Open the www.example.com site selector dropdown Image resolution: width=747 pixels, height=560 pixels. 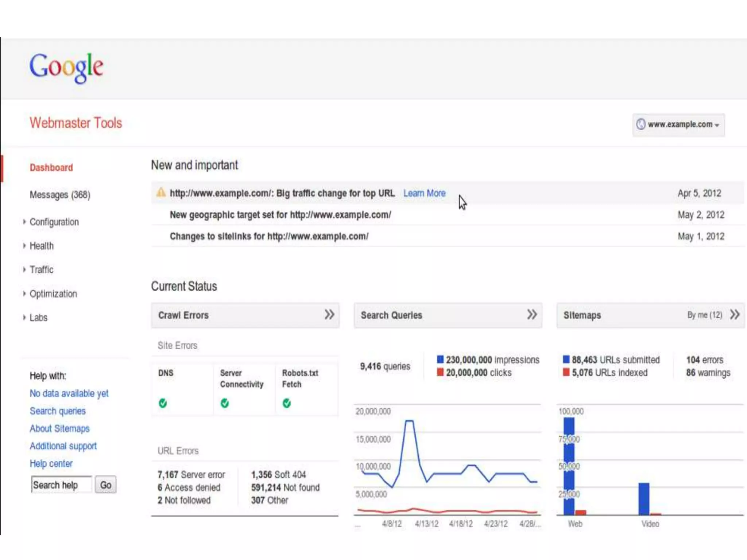[679, 125]
